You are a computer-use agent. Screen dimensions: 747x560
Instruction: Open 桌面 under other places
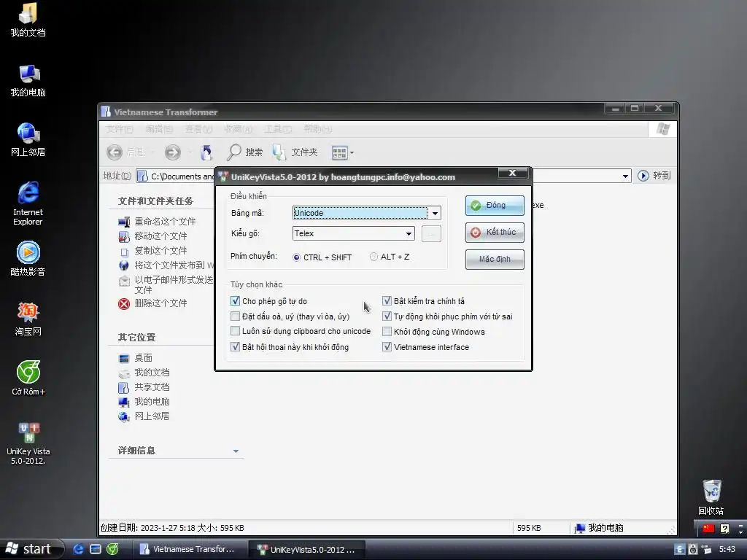click(135, 357)
